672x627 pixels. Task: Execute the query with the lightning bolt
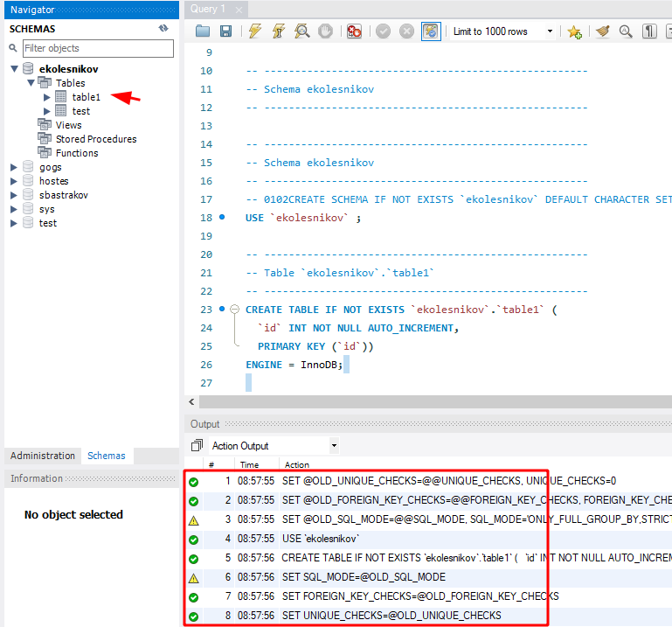[254, 31]
